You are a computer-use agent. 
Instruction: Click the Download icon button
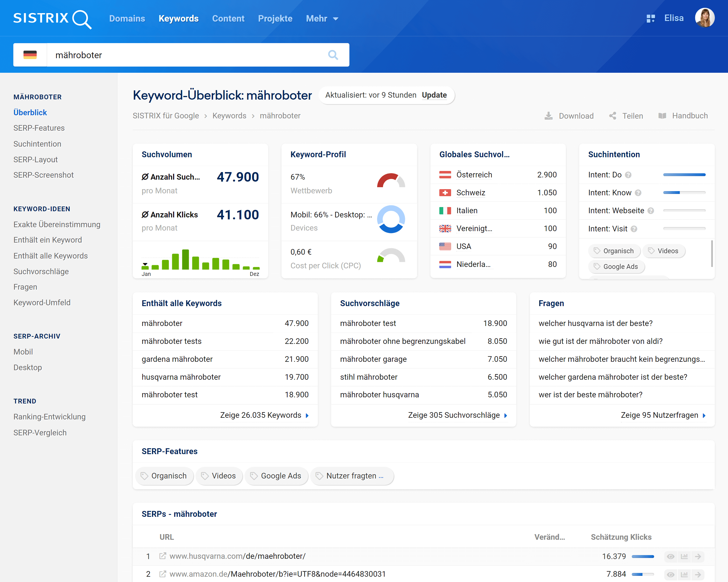[x=549, y=116]
